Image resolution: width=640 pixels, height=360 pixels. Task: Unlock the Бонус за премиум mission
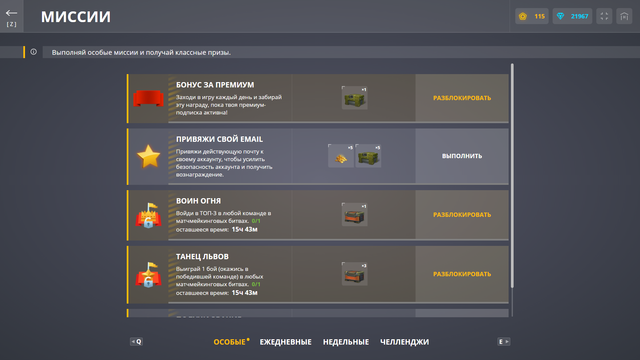click(x=462, y=98)
